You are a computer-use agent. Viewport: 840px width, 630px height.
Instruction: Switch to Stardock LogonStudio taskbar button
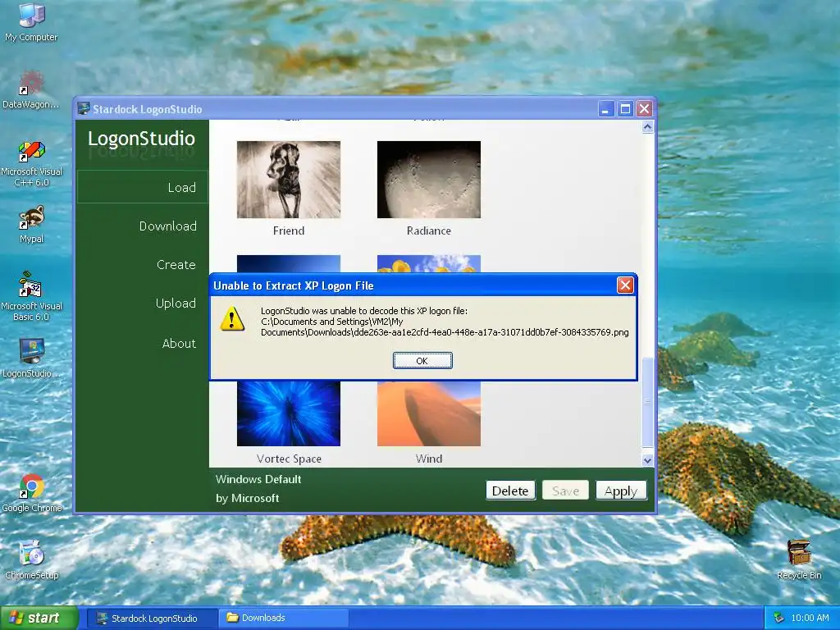153,618
